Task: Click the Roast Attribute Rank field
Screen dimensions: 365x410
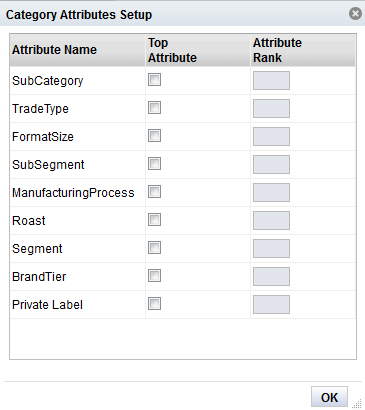Action: tap(271, 220)
